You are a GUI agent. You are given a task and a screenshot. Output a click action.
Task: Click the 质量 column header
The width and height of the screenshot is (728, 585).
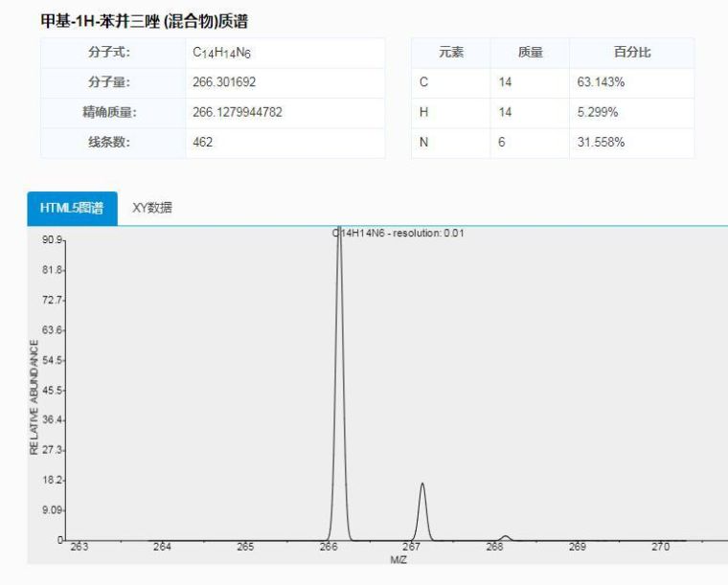[x=530, y=53]
